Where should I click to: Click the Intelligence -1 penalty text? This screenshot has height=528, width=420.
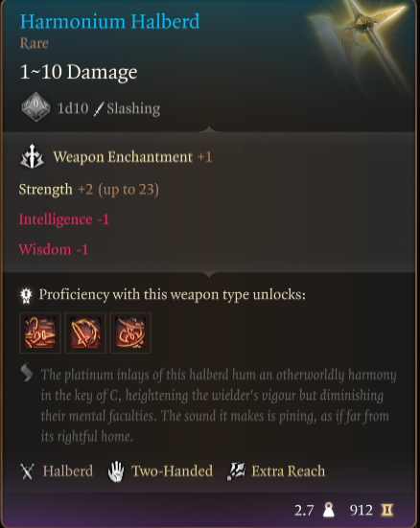(63, 219)
